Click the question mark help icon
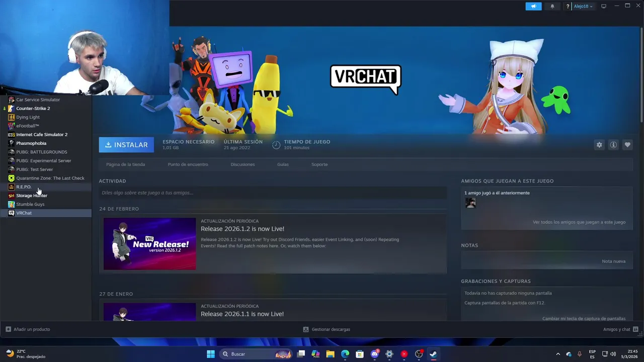Image resolution: width=644 pixels, height=362 pixels. click(568, 7)
